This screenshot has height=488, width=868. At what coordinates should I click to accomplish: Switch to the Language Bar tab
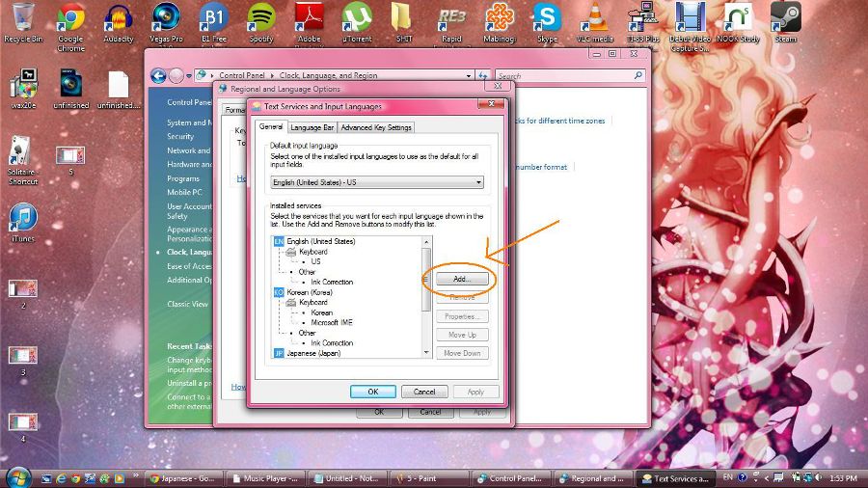pos(312,127)
